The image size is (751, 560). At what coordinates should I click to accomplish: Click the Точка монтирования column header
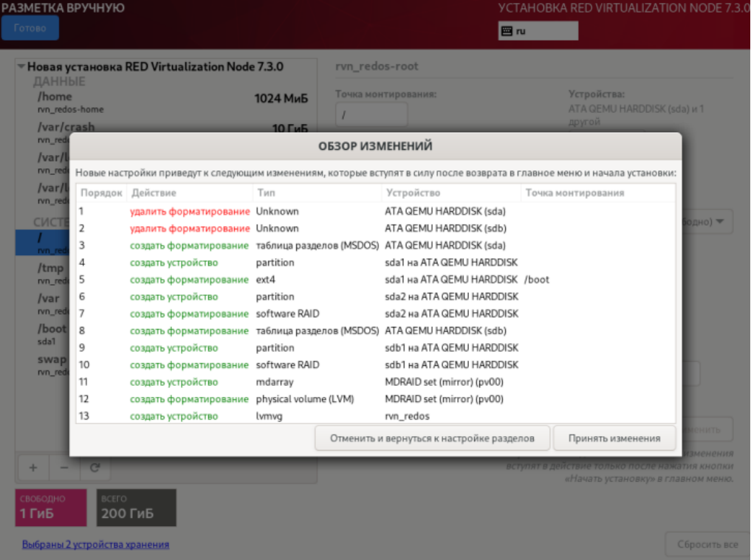pyautogui.click(x=598, y=193)
